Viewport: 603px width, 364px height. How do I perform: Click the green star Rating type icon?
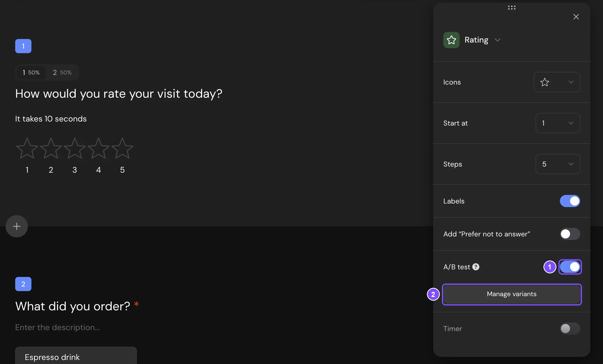pos(451,40)
